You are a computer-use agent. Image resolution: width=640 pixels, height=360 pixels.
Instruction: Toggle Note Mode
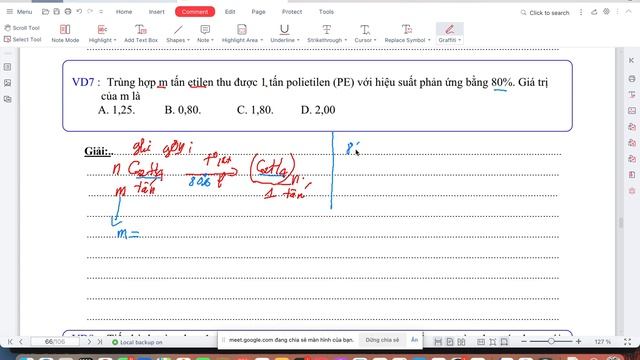[65, 33]
